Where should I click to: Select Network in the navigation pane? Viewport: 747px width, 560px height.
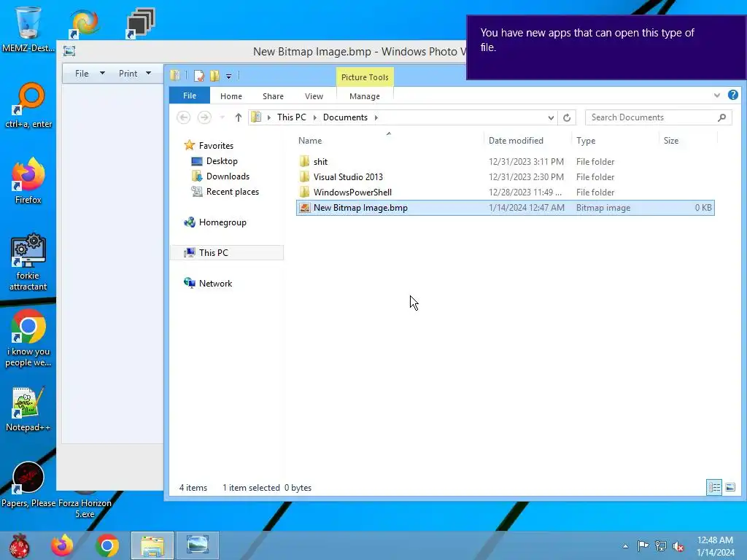tap(215, 284)
